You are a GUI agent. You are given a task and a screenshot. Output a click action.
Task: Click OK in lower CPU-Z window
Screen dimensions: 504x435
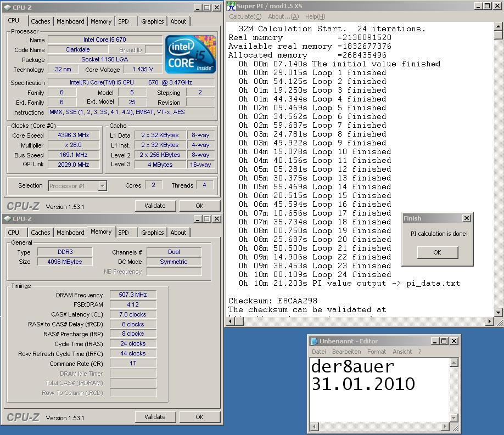199,417
